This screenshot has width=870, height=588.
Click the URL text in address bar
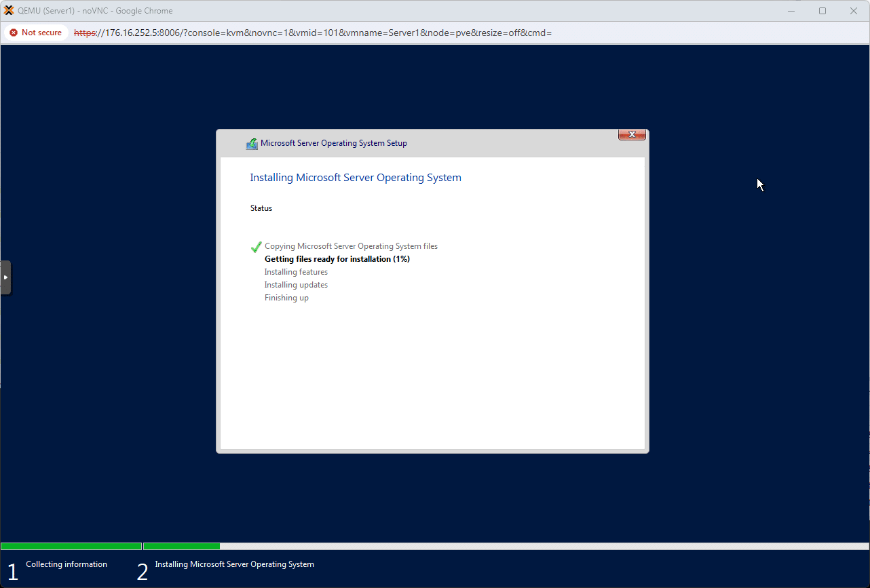pos(312,33)
